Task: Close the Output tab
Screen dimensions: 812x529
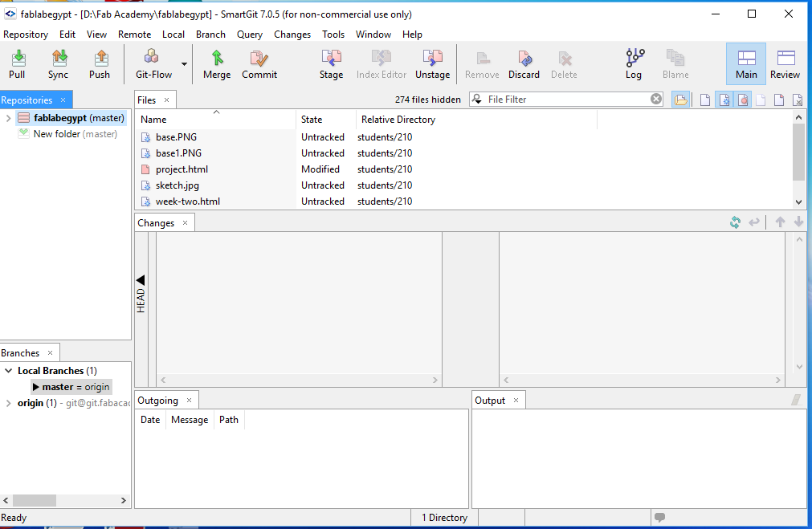Action: (516, 400)
